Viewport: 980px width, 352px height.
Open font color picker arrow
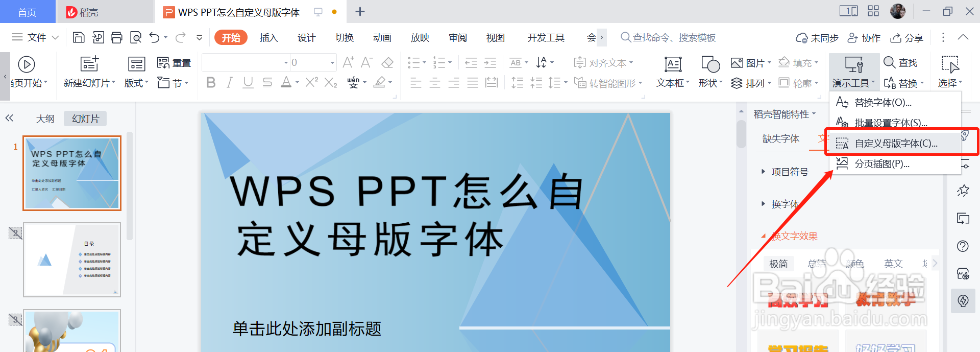click(297, 83)
